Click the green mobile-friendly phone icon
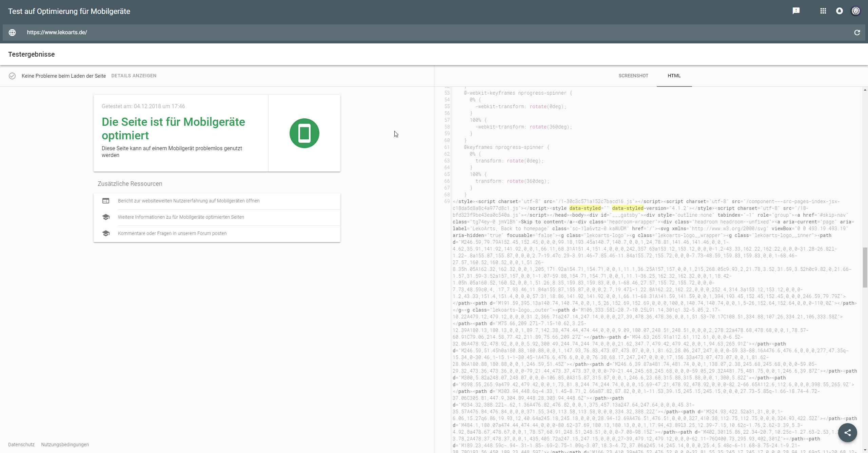This screenshot has height=453, width=868. click(x=304, y=133)
